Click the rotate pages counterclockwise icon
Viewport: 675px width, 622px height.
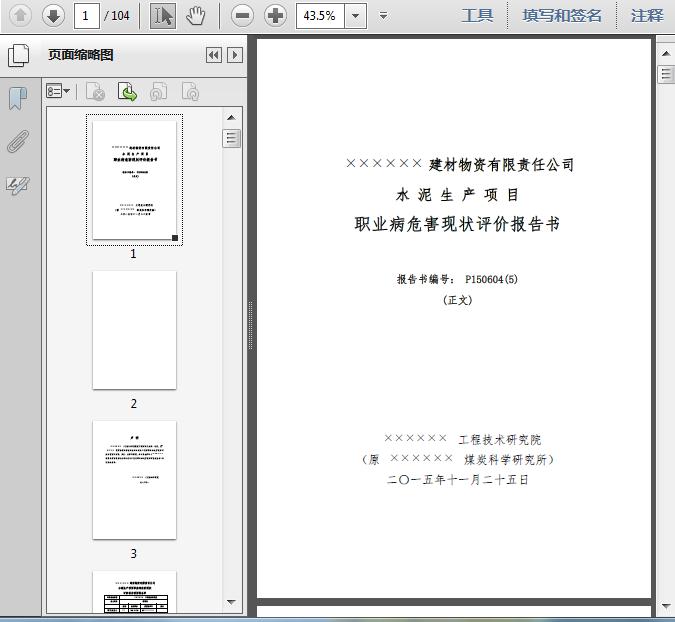coord(158,91)
